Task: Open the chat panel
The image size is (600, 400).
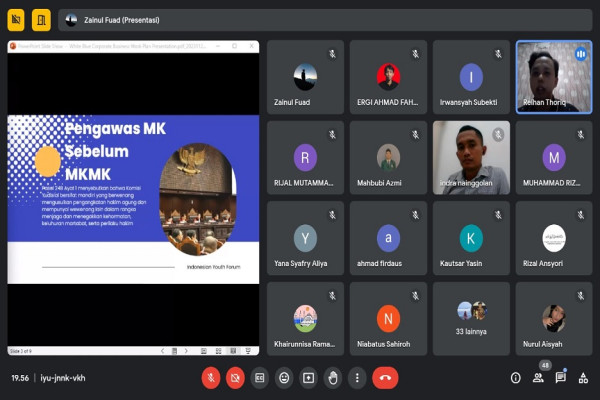Action: point(561,378)
